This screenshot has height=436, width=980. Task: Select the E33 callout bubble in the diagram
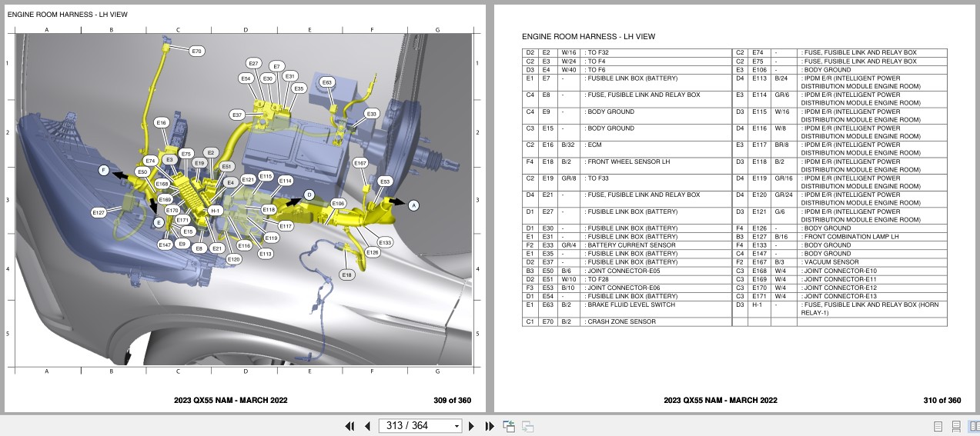(372, 114)
